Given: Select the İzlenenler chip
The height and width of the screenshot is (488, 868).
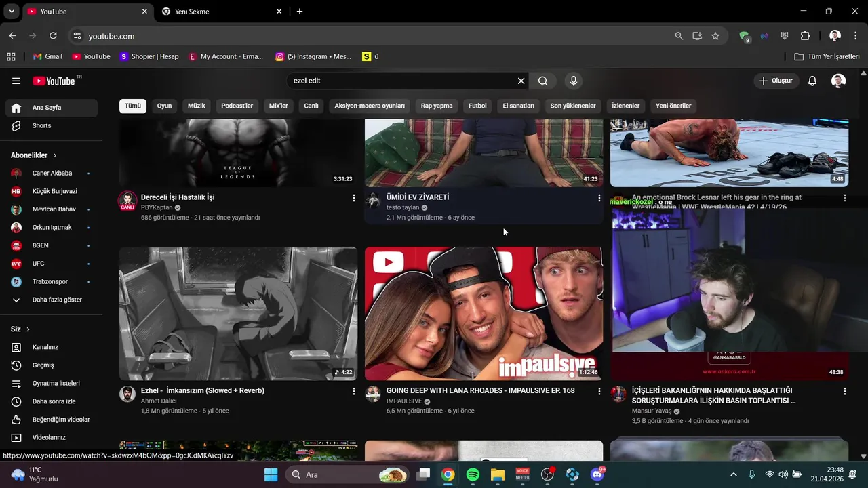Looking at the screenshot, I should click(626, 106).
